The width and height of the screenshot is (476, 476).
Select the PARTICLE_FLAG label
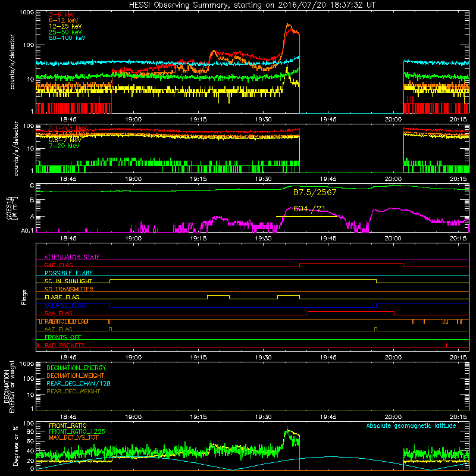coord(67,321)
